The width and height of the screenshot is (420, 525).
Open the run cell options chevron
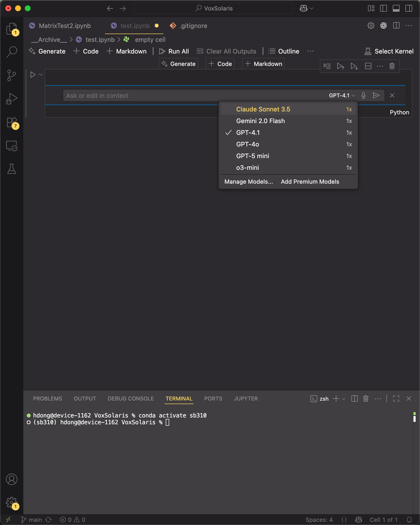[41, 75]
